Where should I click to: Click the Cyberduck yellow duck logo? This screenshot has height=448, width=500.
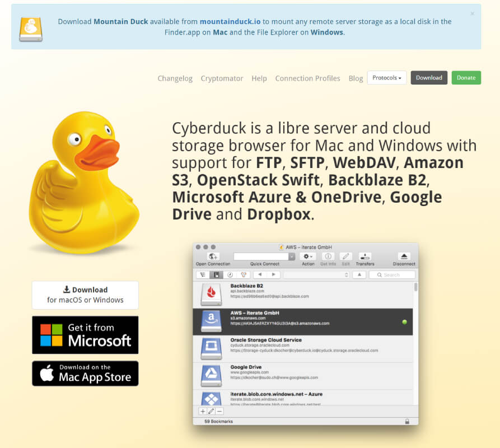tap(84, 183)
